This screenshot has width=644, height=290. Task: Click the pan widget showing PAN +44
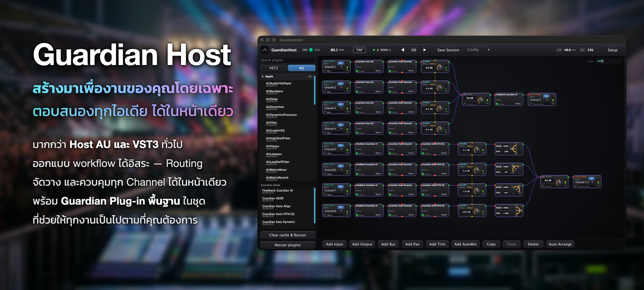[x=516, y=190]
